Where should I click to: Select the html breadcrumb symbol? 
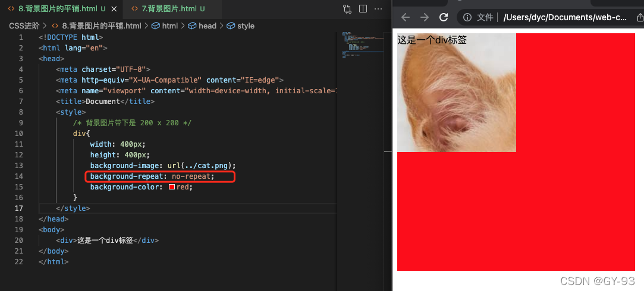(x=165, y=26)
